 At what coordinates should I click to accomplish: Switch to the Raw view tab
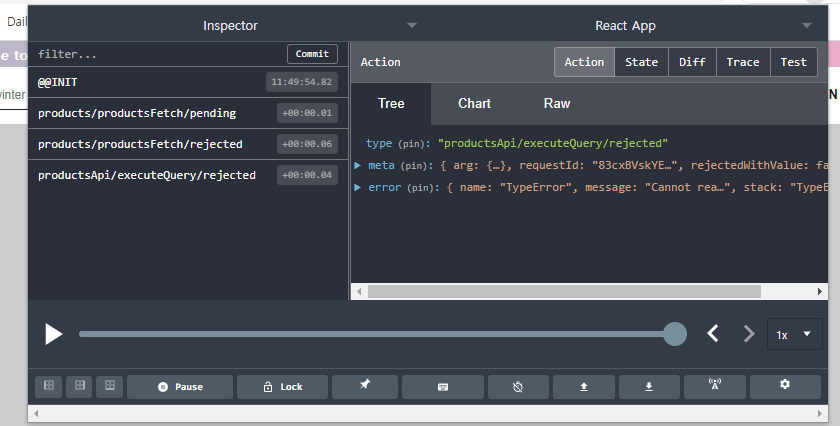point(557,103)
